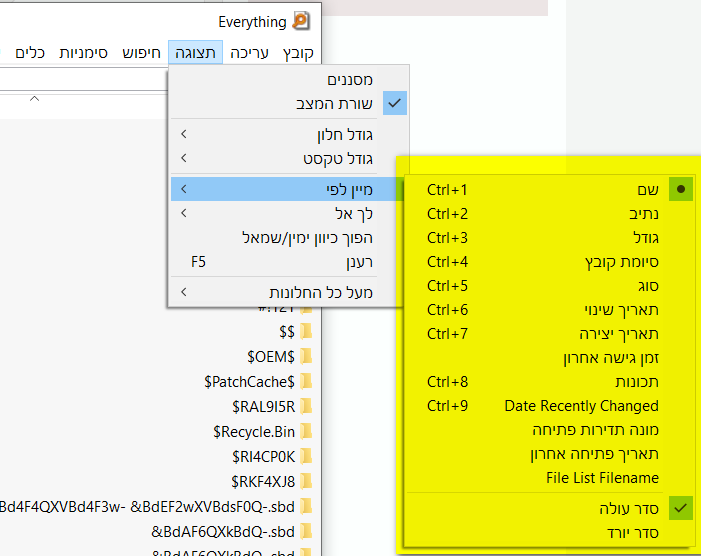701x556 pixels.
Task: Toggle שורת המצב (Status bar) option
Action: click(x=289, y=104)
